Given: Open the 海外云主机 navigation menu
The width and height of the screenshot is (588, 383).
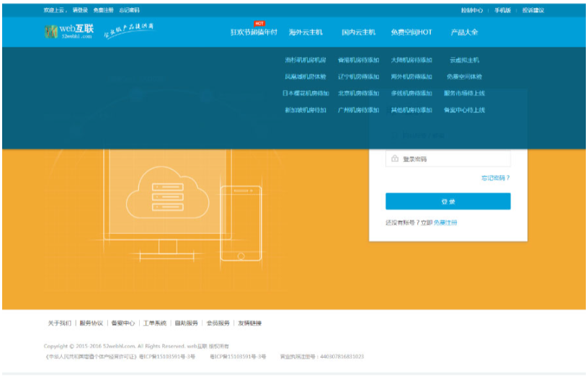Looking at the screenshot, I should click(x=306, y=32).
